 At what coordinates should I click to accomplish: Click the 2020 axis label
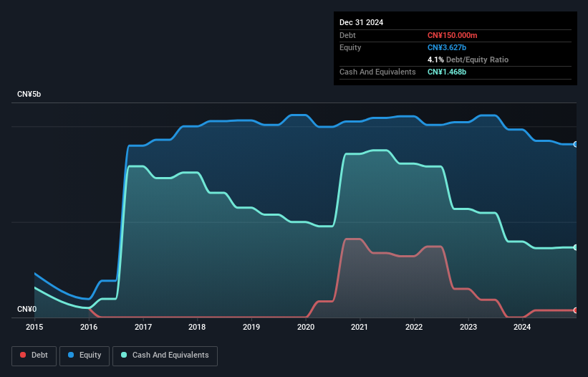point(306,327)
